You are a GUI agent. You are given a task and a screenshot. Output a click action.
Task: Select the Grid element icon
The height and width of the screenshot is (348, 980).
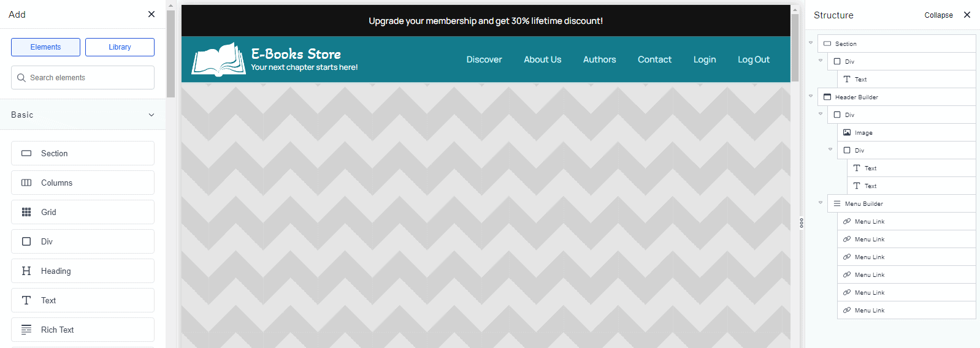[x=26, y=212]
